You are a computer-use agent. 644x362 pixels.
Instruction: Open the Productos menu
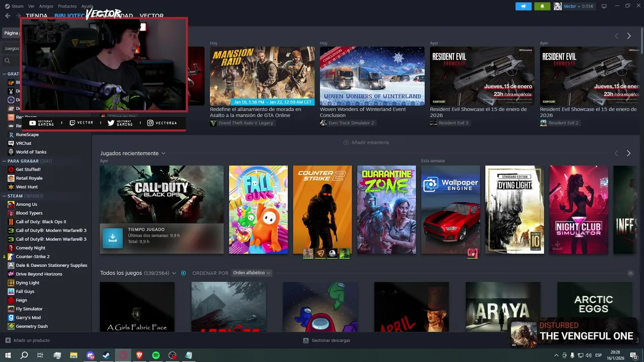tap(67, 6)
